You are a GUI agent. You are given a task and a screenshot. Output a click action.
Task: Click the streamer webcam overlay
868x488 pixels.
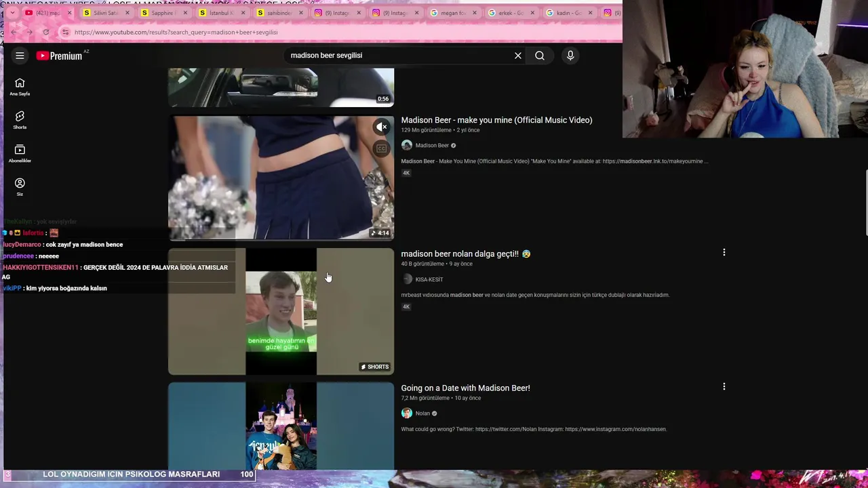pyautogui.click(x=745, y=69)
